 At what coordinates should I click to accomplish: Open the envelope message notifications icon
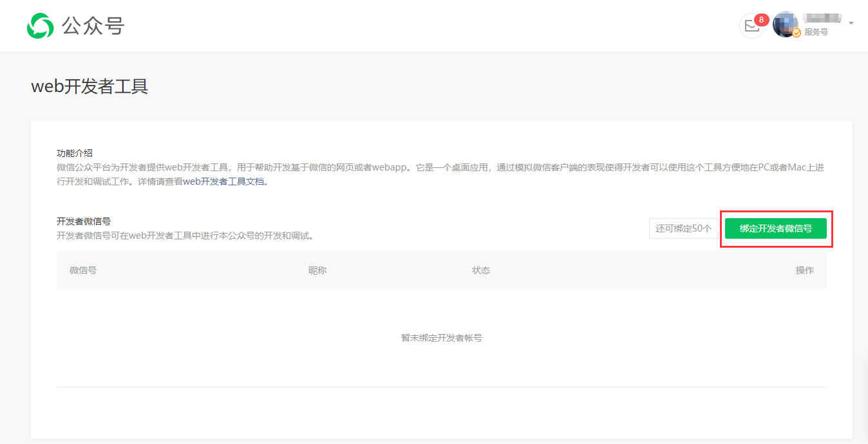pyautogui.click(x=750, y=26)
